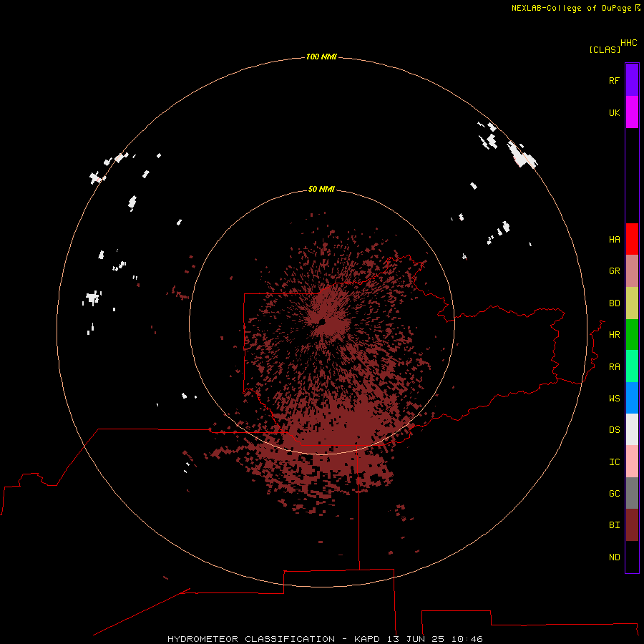
Task: Click the WS legend label
Action: pos(614,399)
